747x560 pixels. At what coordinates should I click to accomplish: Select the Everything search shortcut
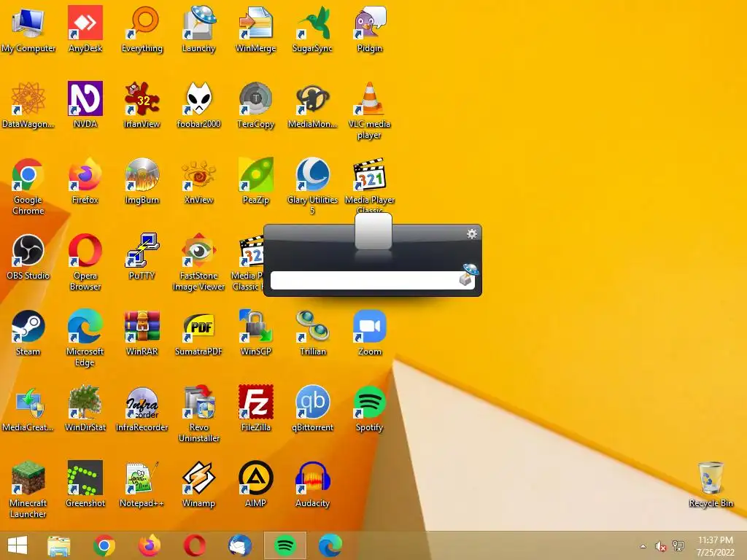point(142,29)
